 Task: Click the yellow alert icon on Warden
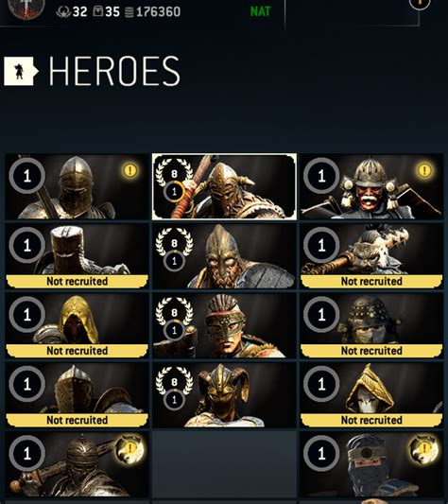point(129,170)
